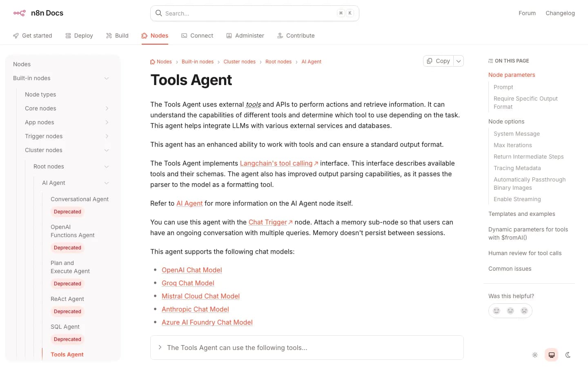The height and width of the screenshot is (368, 588).
Task: Expand 'The Tools Agent can use' section
Action: coord(307,348)
